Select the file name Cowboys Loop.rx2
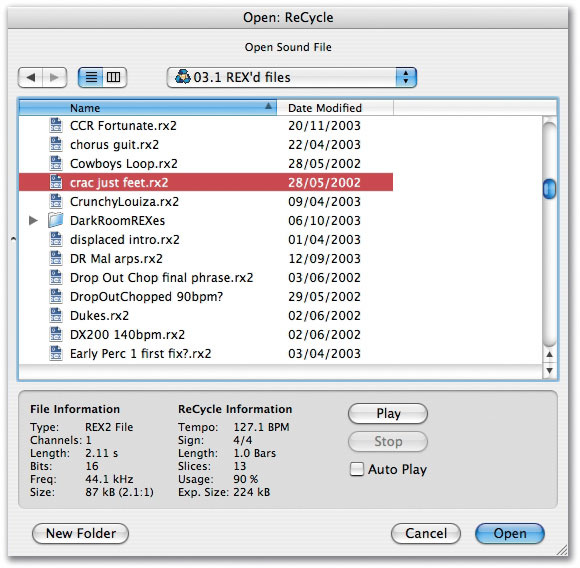The height and width of the screenshot is (568, 580). click(124, 164)
